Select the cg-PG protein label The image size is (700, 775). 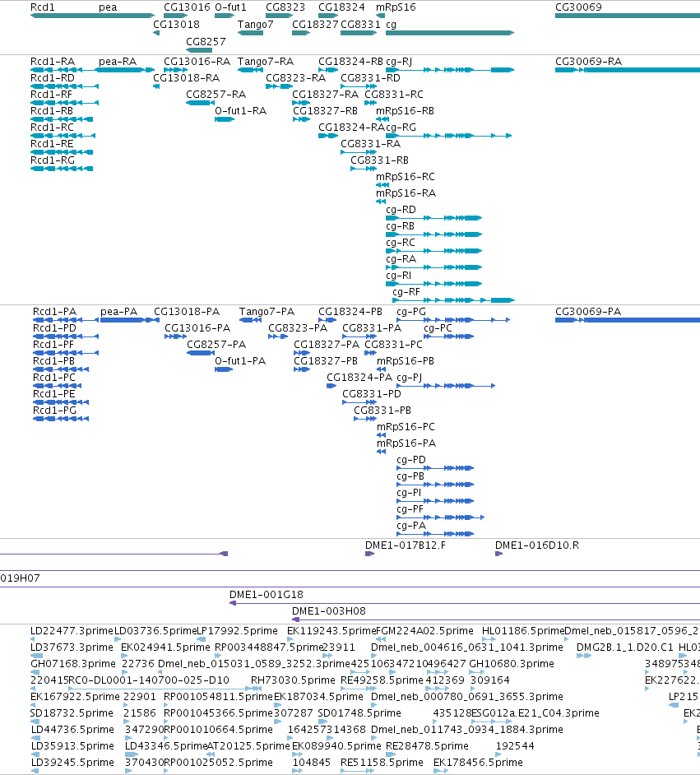[411, 311]
